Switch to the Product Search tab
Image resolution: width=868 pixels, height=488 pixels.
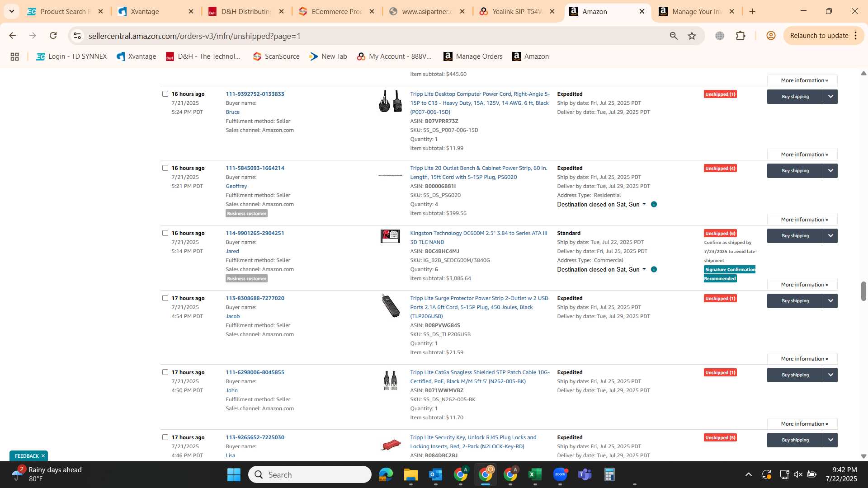[x=66, y=11]
